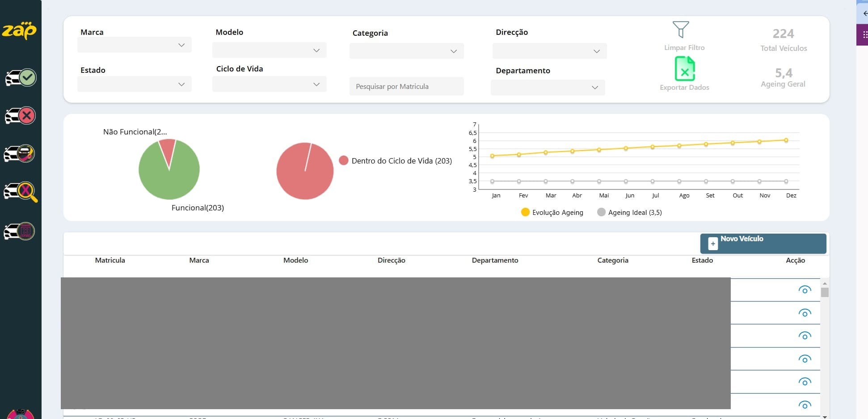
Task: Click the Novo Veículo button
Action: pos(763,243)
